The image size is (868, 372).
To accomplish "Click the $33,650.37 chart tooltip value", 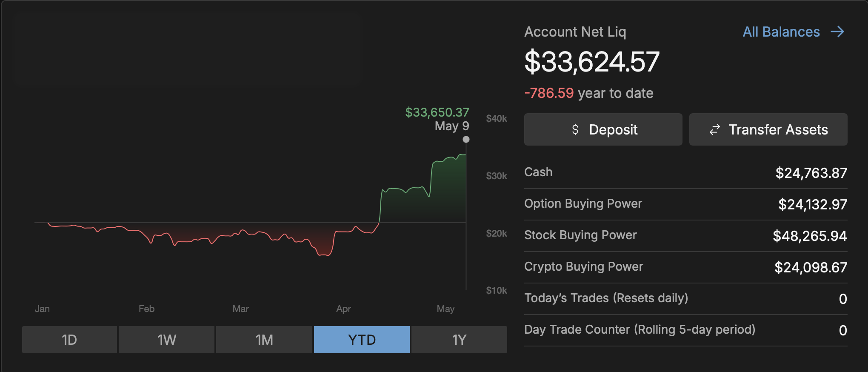I will click(437, 112).
